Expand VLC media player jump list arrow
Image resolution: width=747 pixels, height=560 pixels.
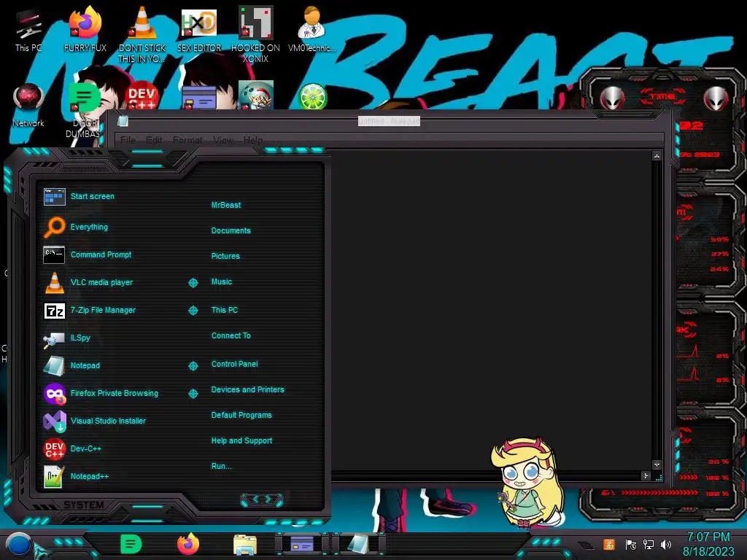193,283
